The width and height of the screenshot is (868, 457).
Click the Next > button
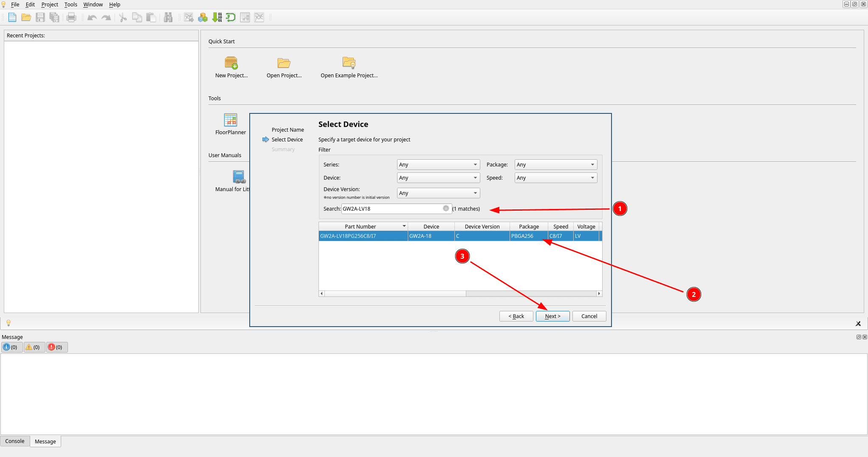pyautogui.click(x=552, y=316)
